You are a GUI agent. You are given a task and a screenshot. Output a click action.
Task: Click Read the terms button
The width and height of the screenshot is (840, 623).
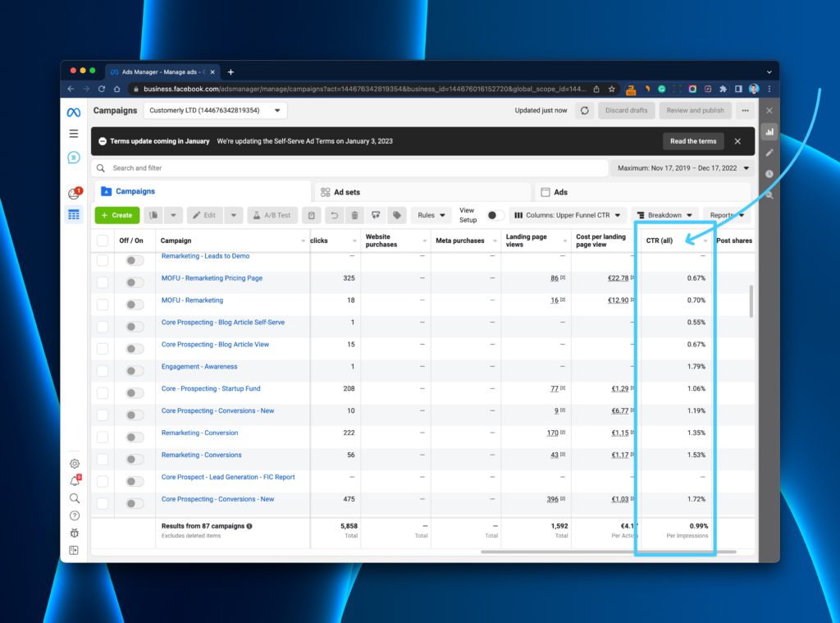point(692,141)
